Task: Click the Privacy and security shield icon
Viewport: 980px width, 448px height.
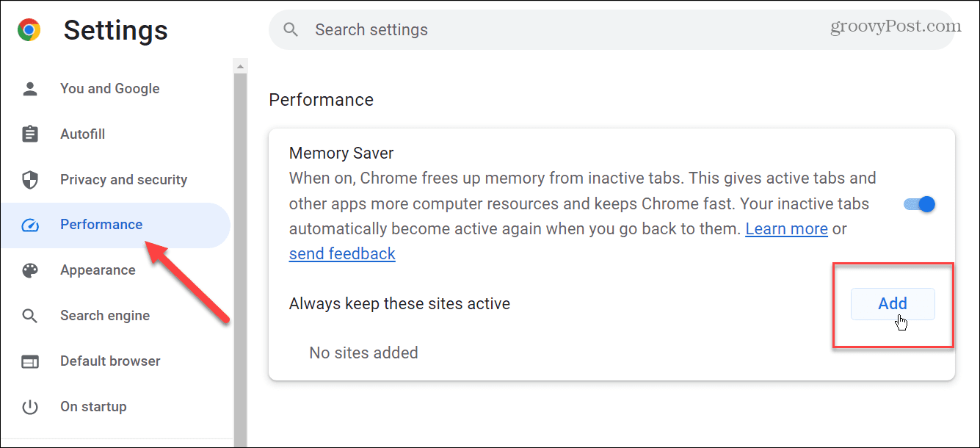Action: click(x=30, y=180)
